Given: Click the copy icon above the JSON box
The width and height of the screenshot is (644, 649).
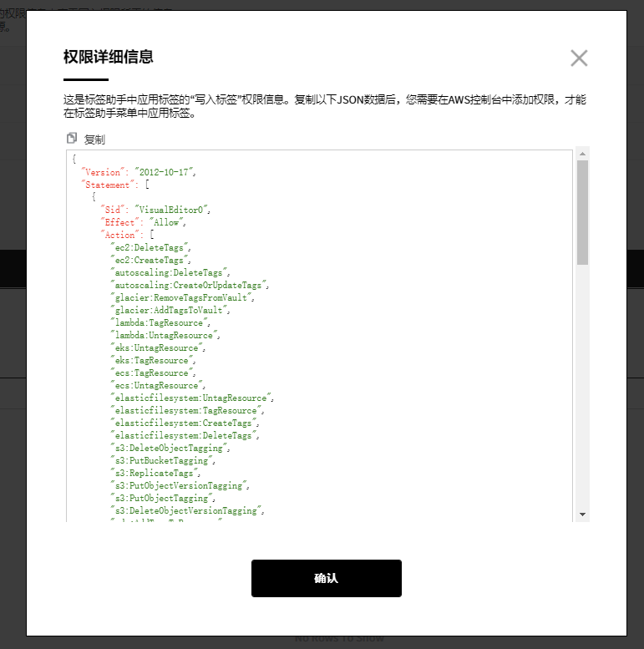Looking at the screenshot, I should (x=72, y=139).
